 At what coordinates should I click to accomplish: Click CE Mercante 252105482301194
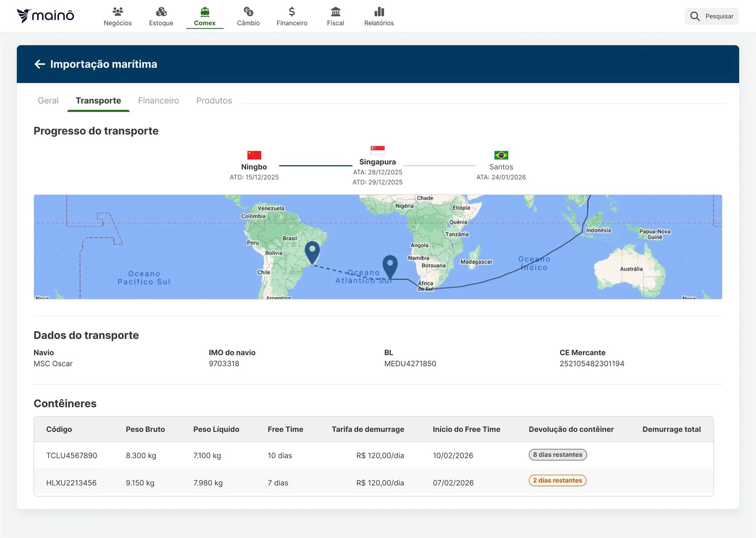[592, 364]
